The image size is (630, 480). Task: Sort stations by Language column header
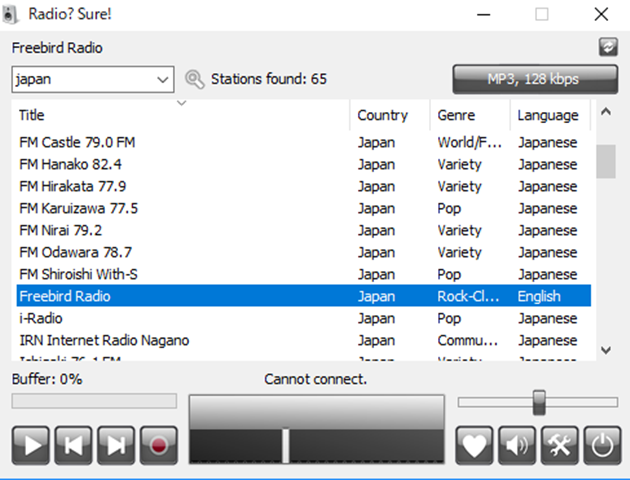click(x=548, y=115)
